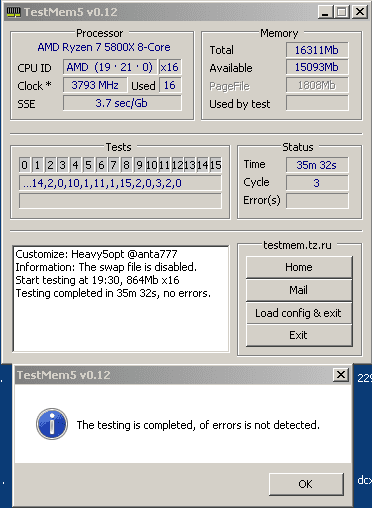Select test number 14 box
372x508 pixels.
(202, 165)
